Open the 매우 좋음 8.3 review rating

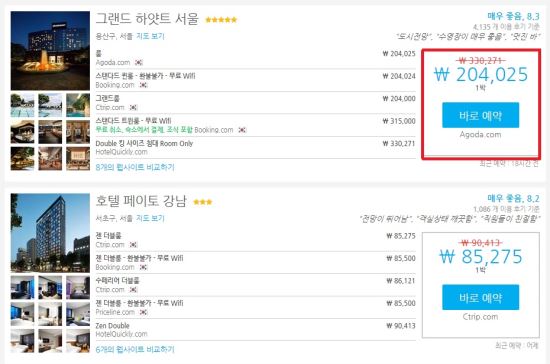click(513, 16)
